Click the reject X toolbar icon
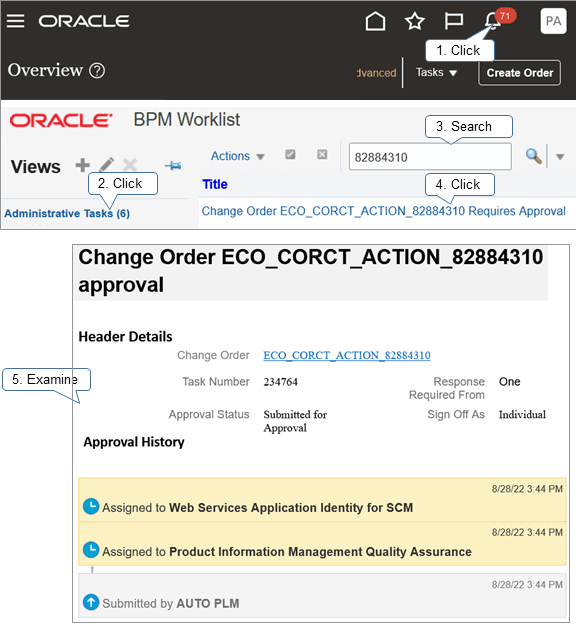This screenshot has width=576, height=624. click(x=322, y=154)
